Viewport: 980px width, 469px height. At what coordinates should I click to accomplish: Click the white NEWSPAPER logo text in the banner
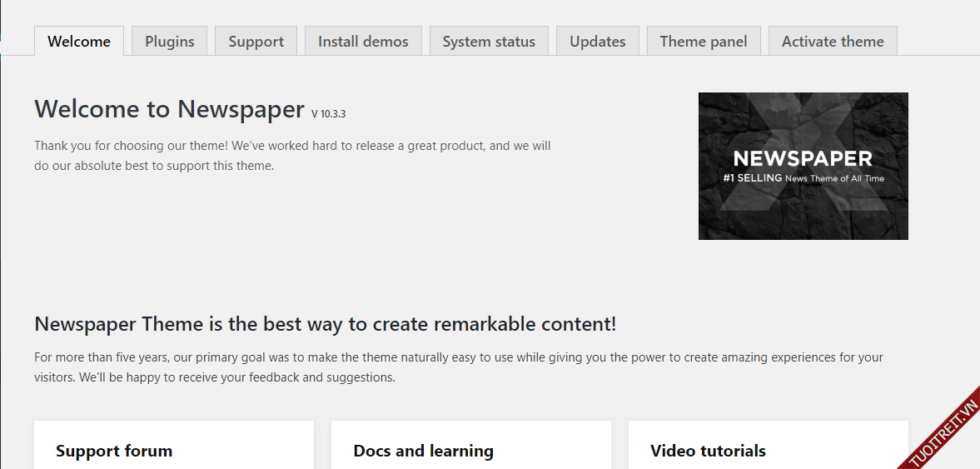point(803,158)
